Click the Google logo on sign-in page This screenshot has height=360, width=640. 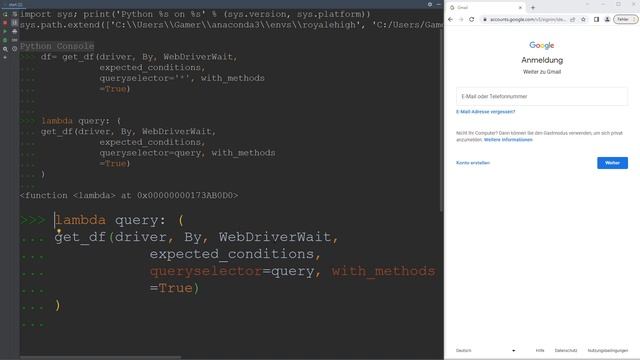pos(542,45)
